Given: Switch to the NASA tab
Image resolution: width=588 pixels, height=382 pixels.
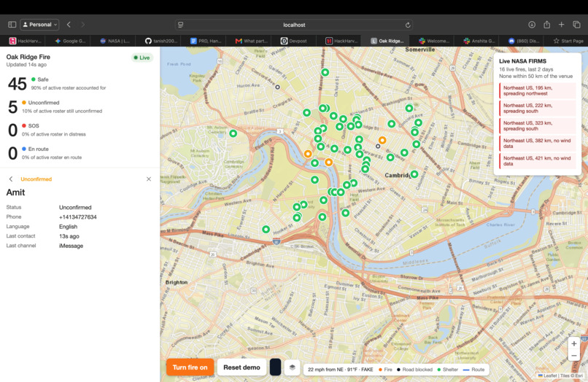Looking at the screenshot, I should point(115,41).
